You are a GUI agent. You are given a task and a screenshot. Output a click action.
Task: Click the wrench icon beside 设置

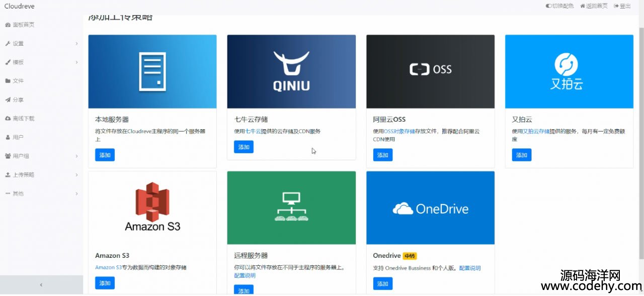[x=8, y=43]
